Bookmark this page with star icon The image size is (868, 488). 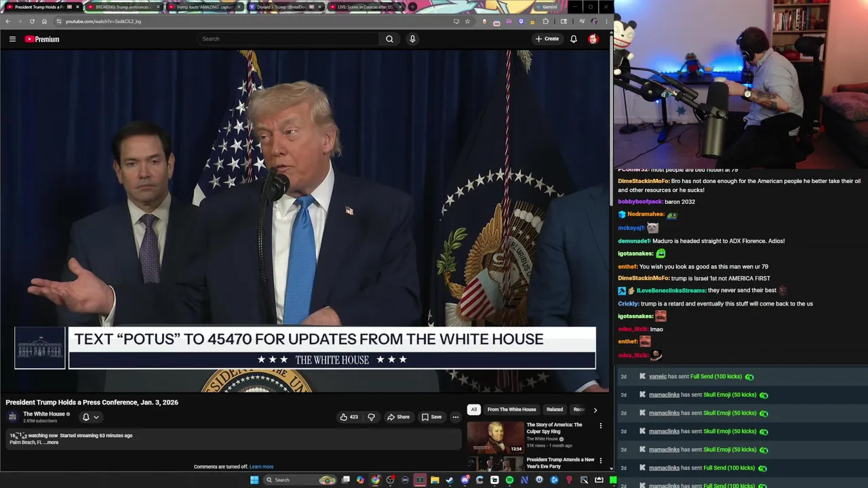point(467,21)
